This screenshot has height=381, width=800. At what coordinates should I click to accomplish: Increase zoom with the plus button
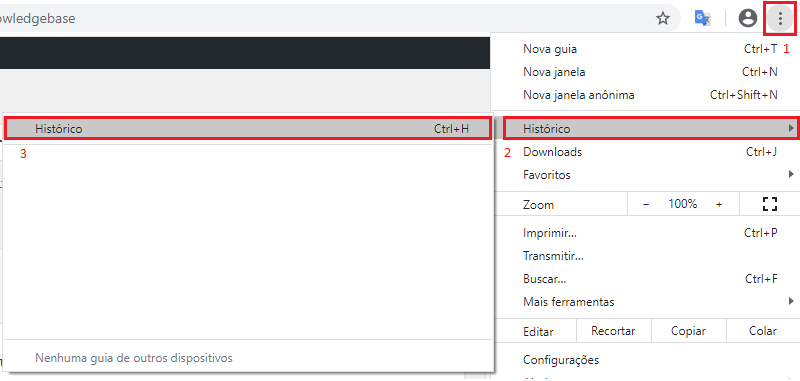[x=719, y=204]
